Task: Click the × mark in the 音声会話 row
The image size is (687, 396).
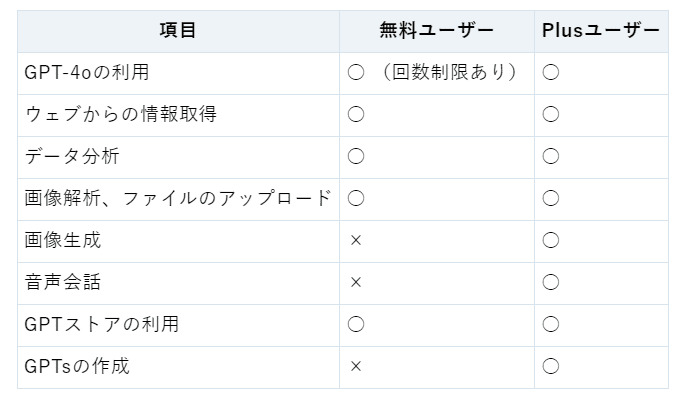Action: coord(356,282)
